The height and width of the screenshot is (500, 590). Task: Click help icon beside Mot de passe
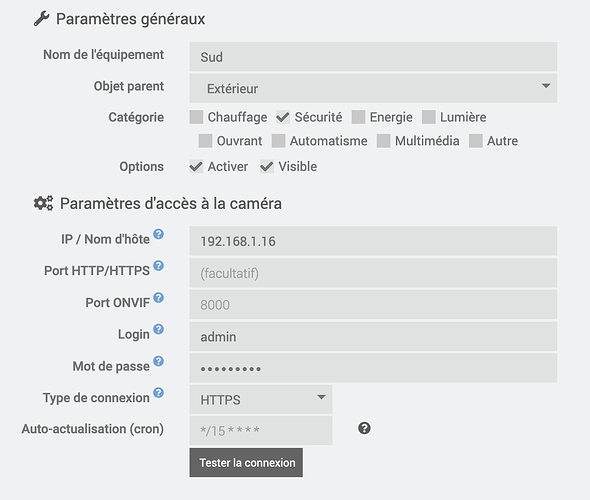[159, 361]
